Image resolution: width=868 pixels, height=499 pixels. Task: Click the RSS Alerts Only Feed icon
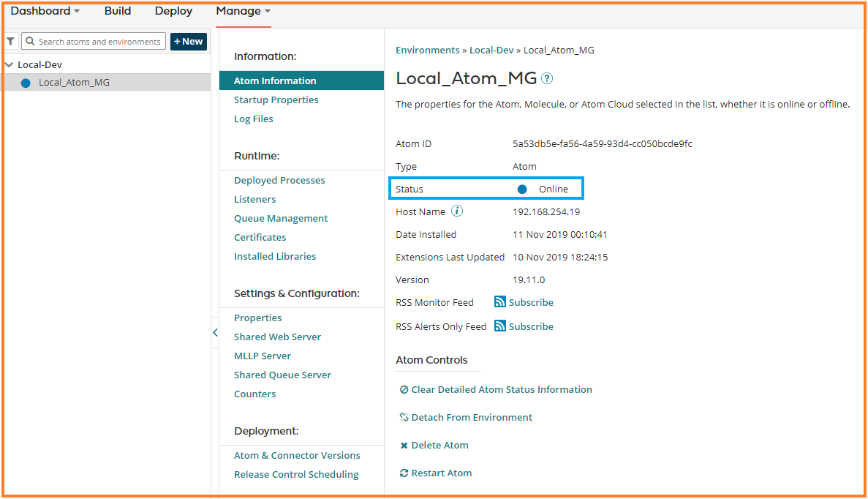point(500,326)
